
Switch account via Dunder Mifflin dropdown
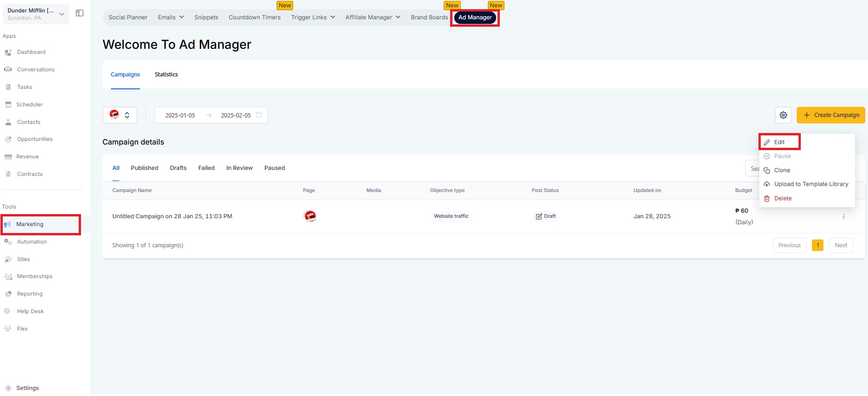click(x=36, y=14)
